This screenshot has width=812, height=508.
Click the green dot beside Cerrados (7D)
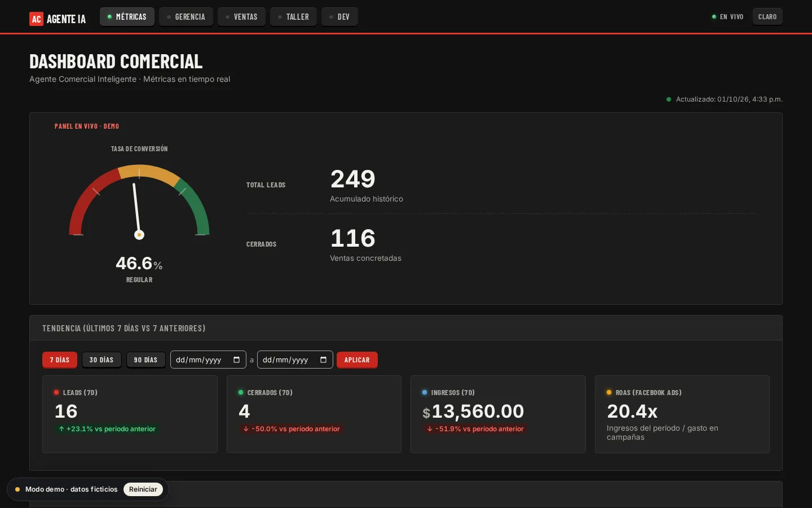241,392
